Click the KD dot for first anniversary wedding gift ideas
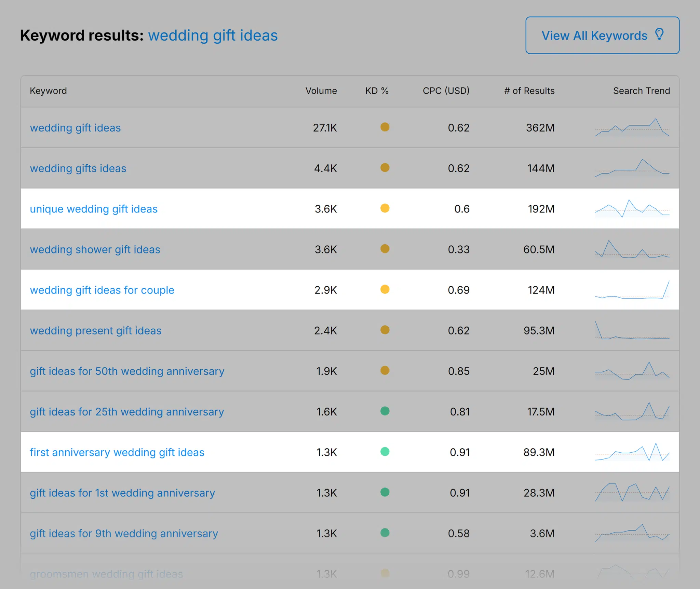The height and width of the screenshot is (589, 700). [385, 452]
